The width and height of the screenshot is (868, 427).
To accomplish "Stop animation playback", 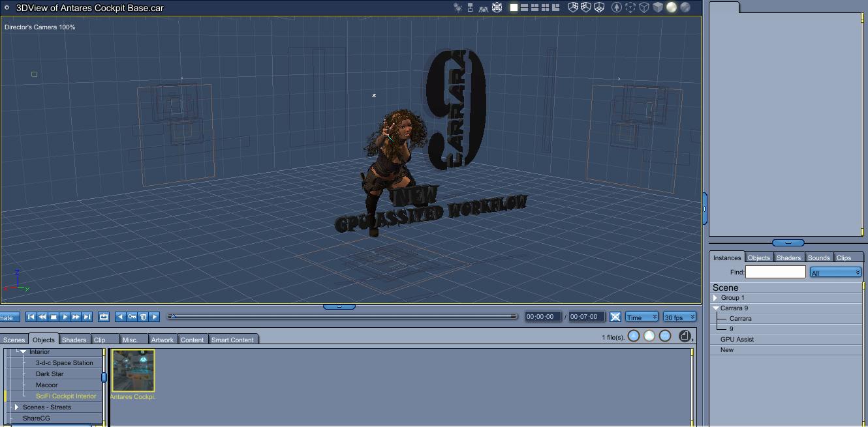I will tap(54, 317).
